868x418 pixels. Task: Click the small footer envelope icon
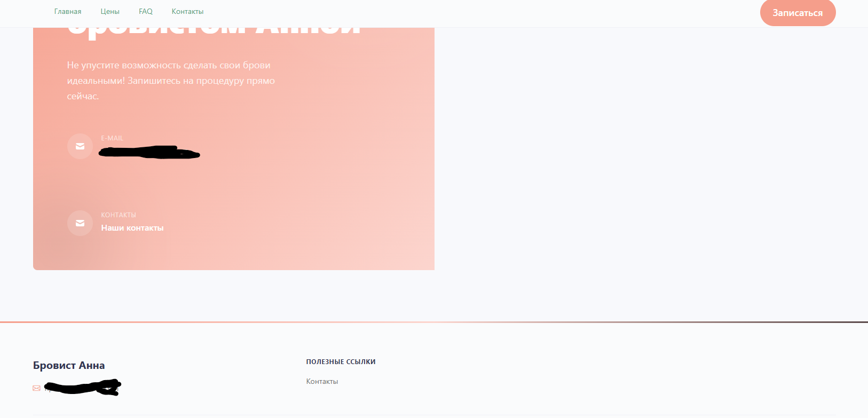[36, 388]
